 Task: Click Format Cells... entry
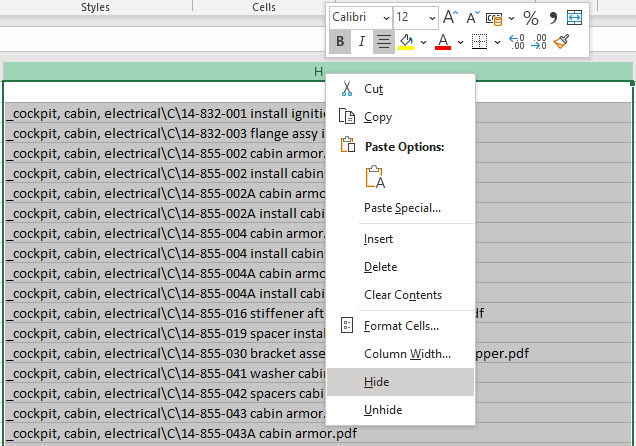tap(401, 326)
